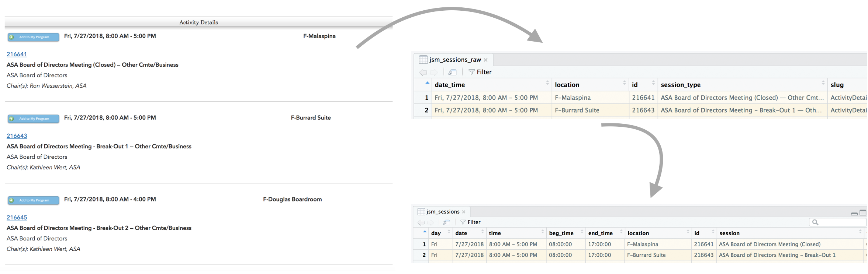The image size is (868, 274).
Task: Select the jsm_sessions_raw tab
Action: (x=454, y=60)
